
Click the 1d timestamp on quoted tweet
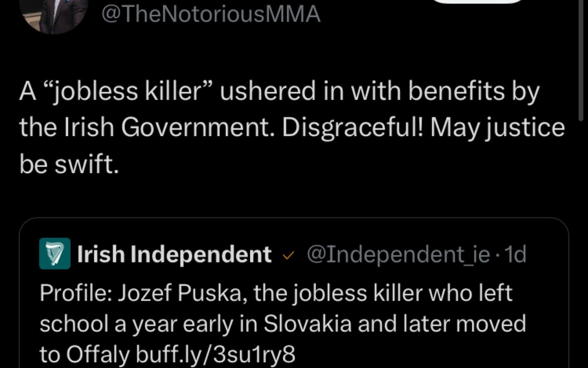[x=516, y=254]
